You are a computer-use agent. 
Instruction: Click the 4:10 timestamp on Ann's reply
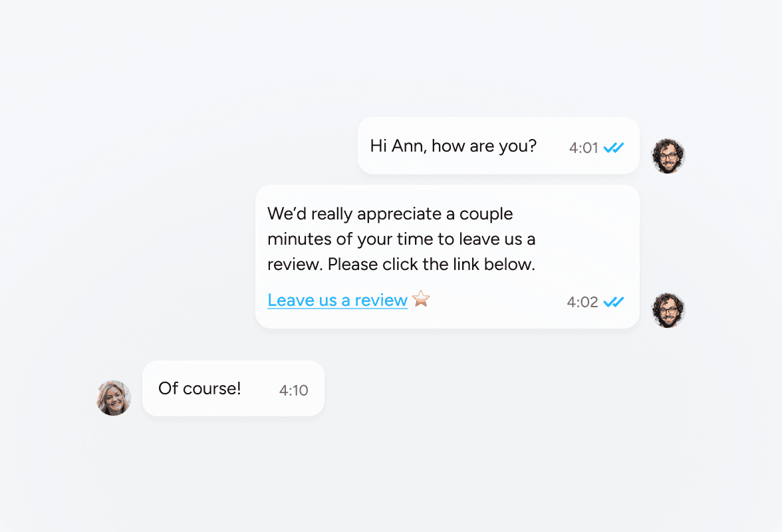pyautogui.click(x=294, y=390)
